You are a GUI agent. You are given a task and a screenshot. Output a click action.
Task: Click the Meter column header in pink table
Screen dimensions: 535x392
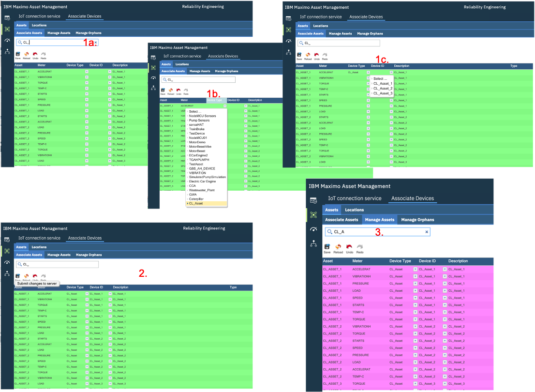[357, 261]
